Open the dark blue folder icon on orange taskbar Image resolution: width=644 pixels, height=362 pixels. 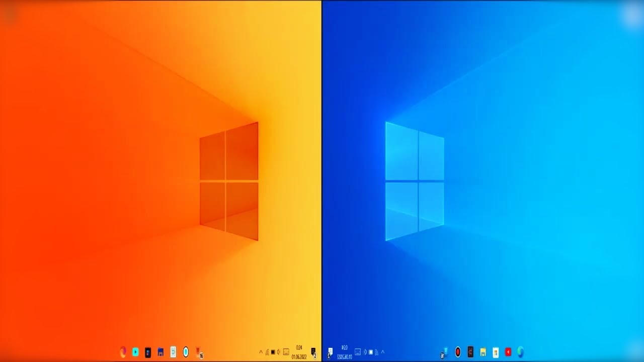click(160, 352)
